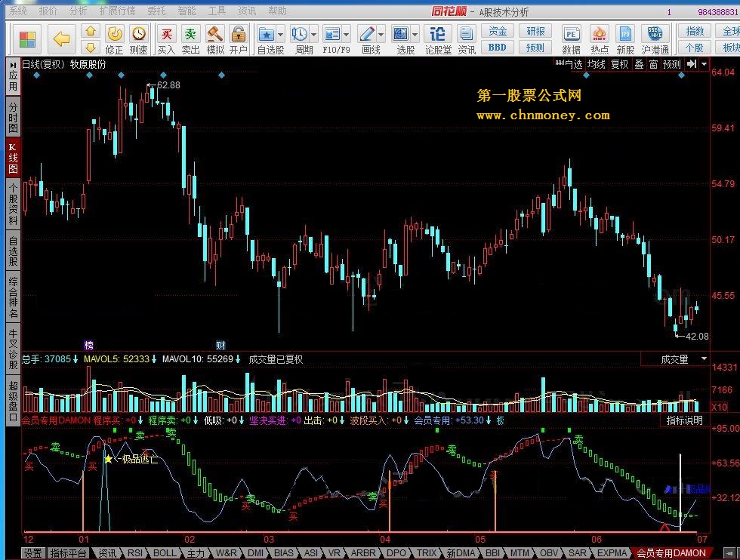
Task: Open the chart header options dropdown arrow
Action: pyautogui.click(x=704, y=64)
